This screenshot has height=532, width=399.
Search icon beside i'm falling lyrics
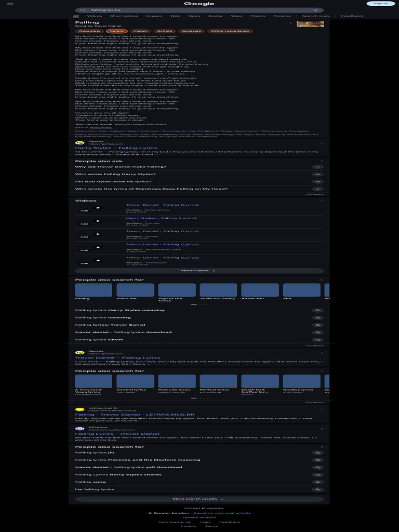(x=317, y=489)
